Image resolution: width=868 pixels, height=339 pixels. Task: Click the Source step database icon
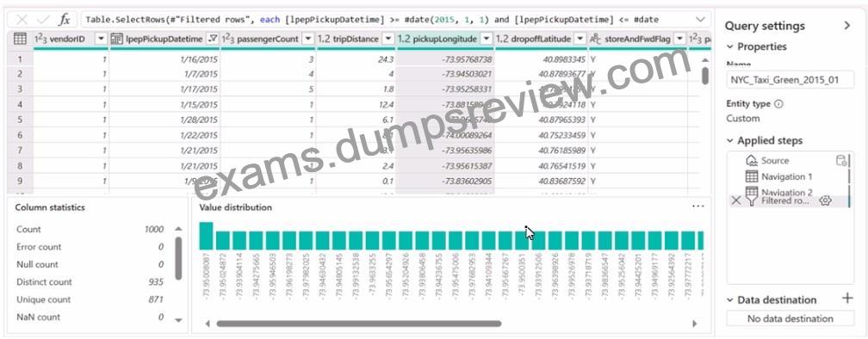click(x=840, y=160)
